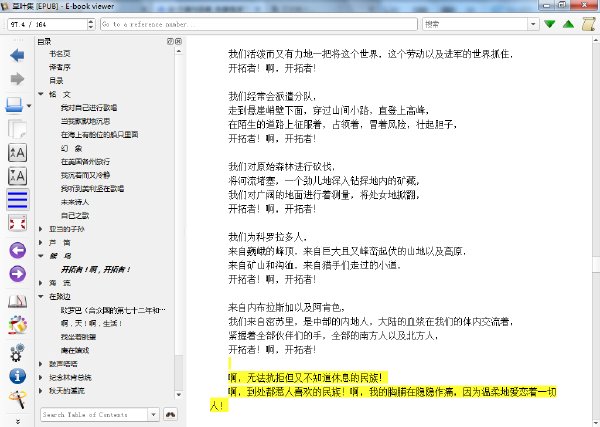Click the green Find previous up arrow

[x=569, y=24]
